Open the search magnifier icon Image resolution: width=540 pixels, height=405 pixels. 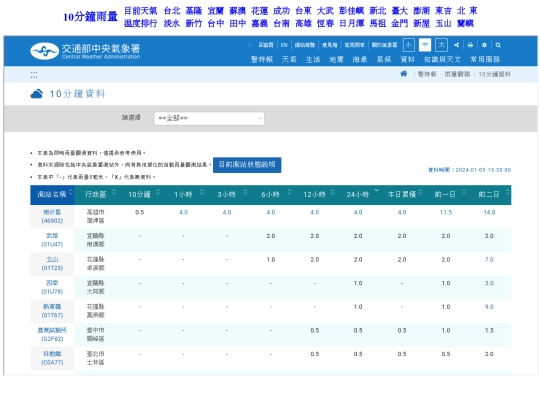498,45
